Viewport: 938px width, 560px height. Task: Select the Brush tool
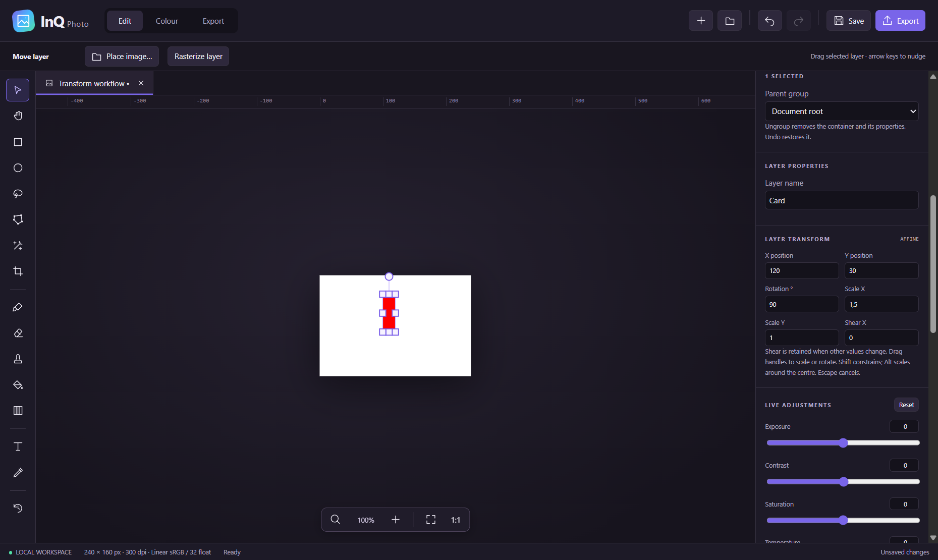tap(18, 307)
